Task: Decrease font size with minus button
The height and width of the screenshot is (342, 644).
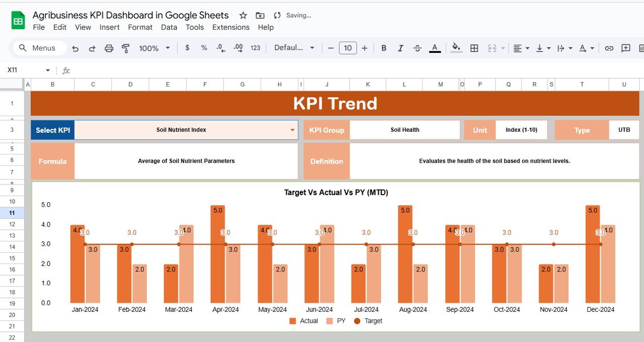Action: click(x=331, y=48)
